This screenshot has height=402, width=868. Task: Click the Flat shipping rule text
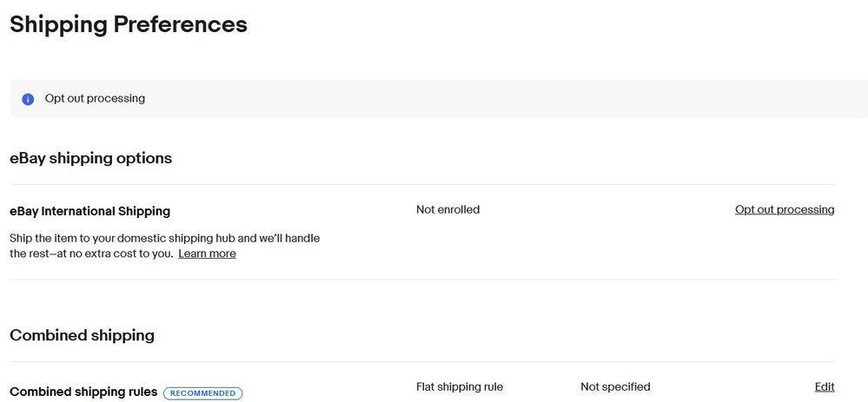pyautogui.click(x=459, y=386)
